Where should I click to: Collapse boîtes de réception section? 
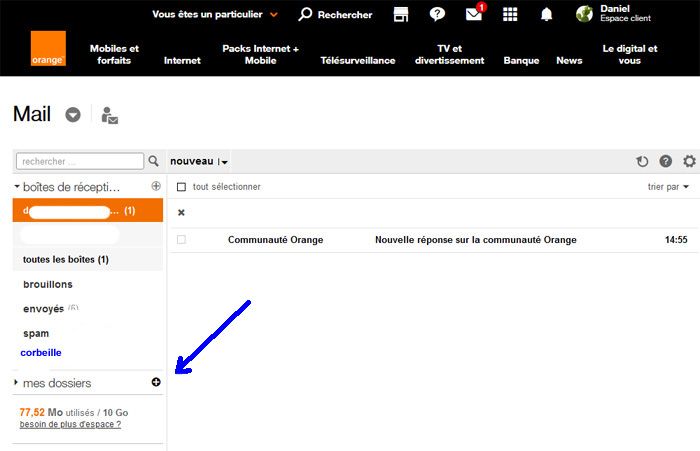click(x=17, y=186)
